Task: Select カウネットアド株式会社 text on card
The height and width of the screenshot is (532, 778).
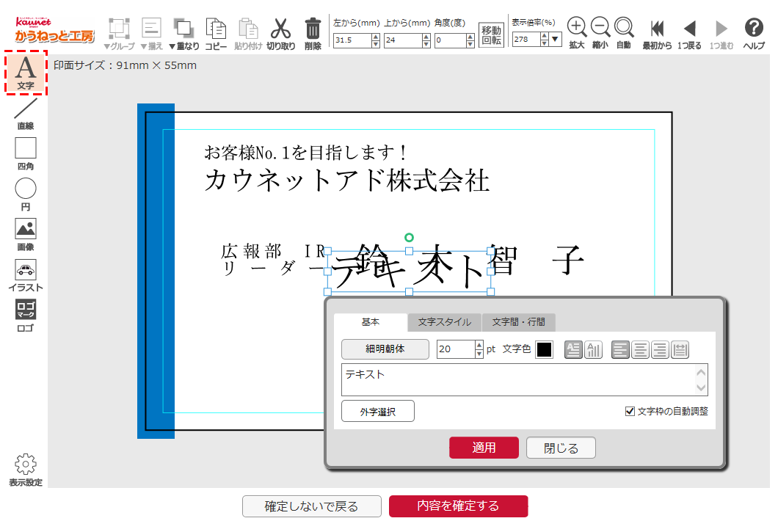Action: pyautogui.click(x=347, y=180)
